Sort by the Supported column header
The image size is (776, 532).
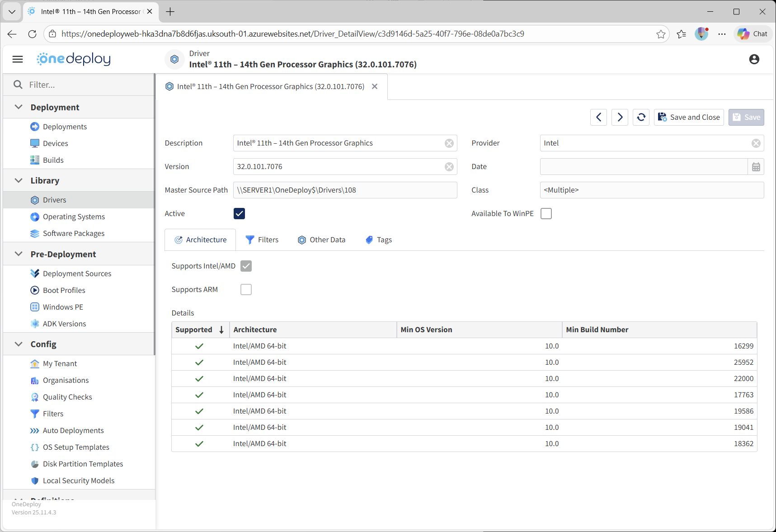pyautogui.click(x=194, y=330)
